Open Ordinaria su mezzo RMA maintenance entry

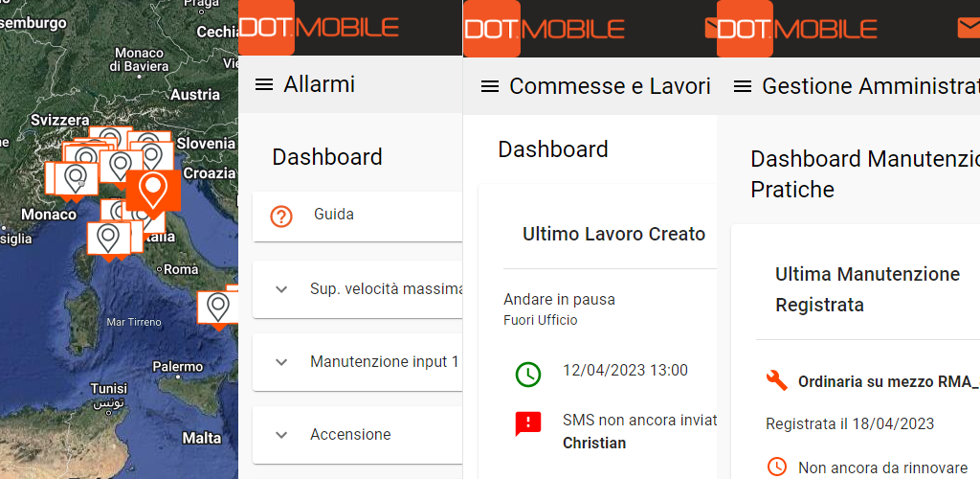[889, 381]
